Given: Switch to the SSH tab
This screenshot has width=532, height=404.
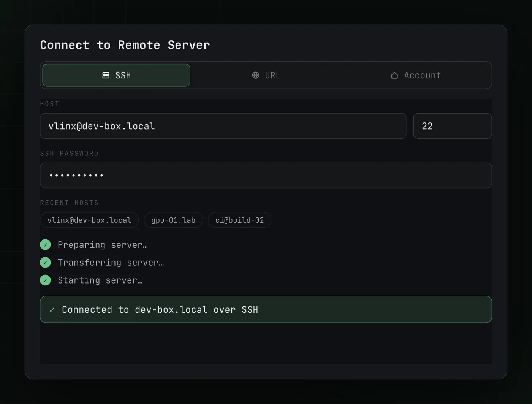Looking at the screenshot, I should (x=116, y=75).
